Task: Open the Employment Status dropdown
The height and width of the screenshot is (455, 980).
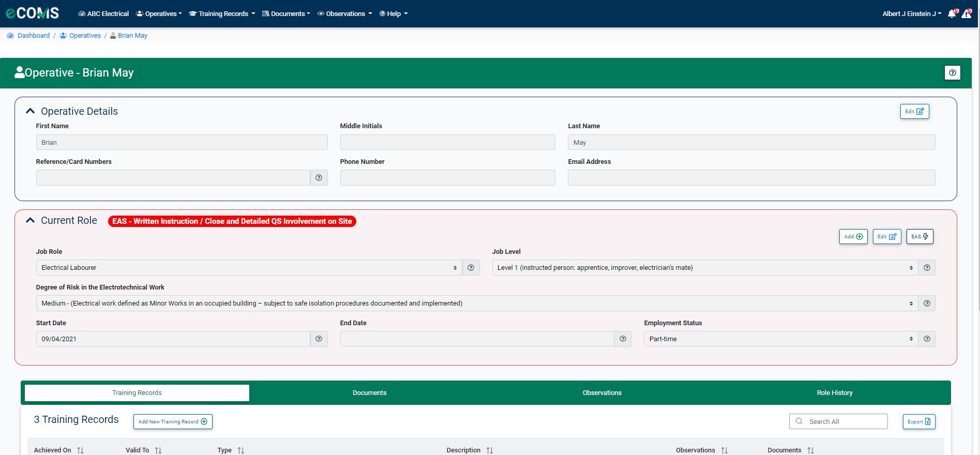Action: [x=780, y=339]
